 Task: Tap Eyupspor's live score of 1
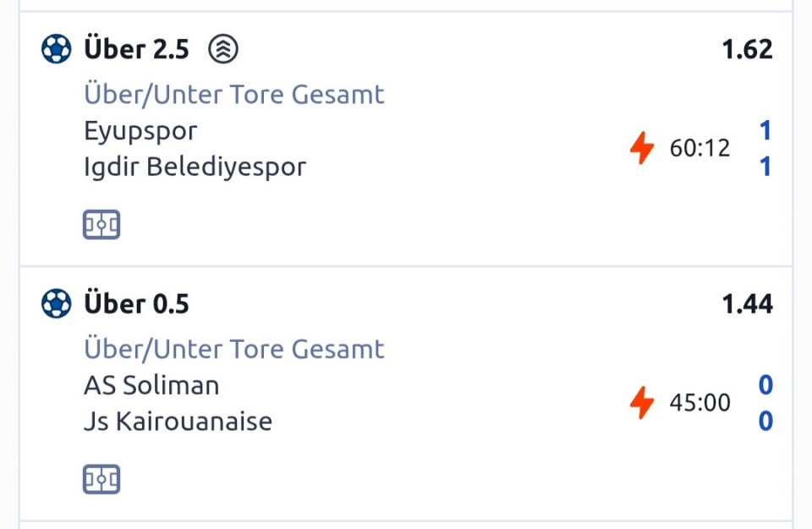coord(765,131)
